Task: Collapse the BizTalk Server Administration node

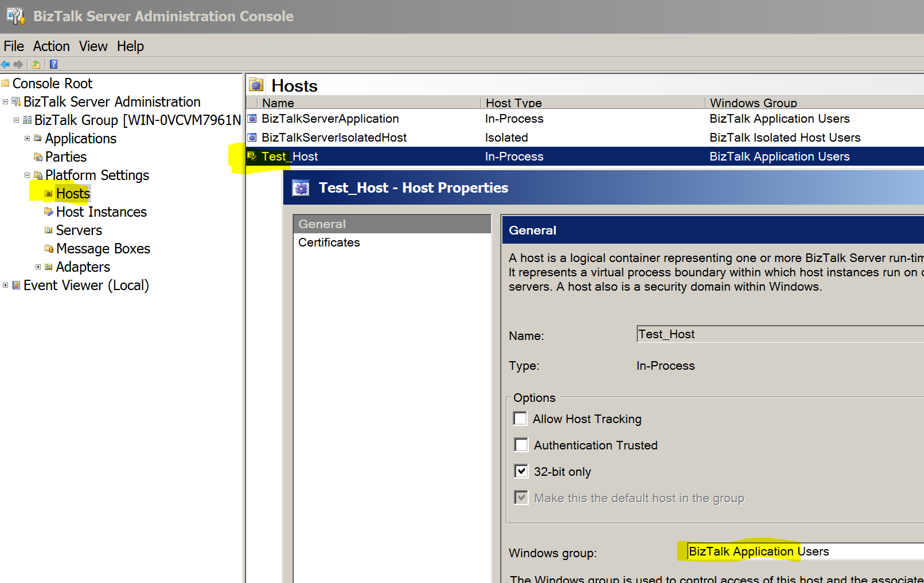Action: click(x=6, y=101)
